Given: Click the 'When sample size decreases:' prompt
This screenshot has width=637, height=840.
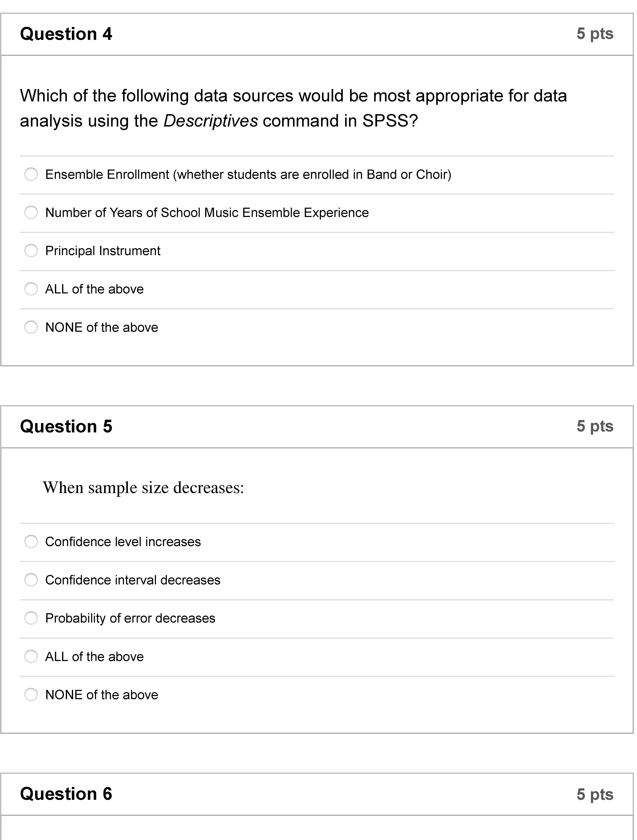Looking at the screenshot, I should point(143,488).
